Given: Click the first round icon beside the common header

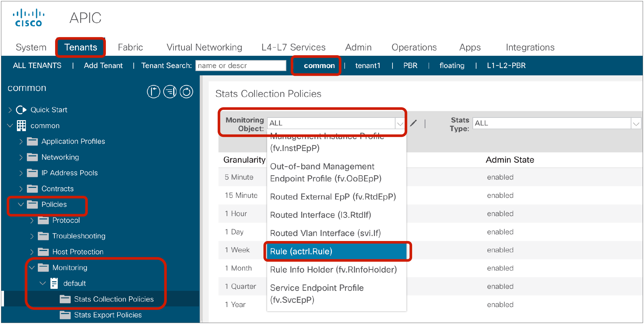Looking at the screenshot, I should [154, 92].
